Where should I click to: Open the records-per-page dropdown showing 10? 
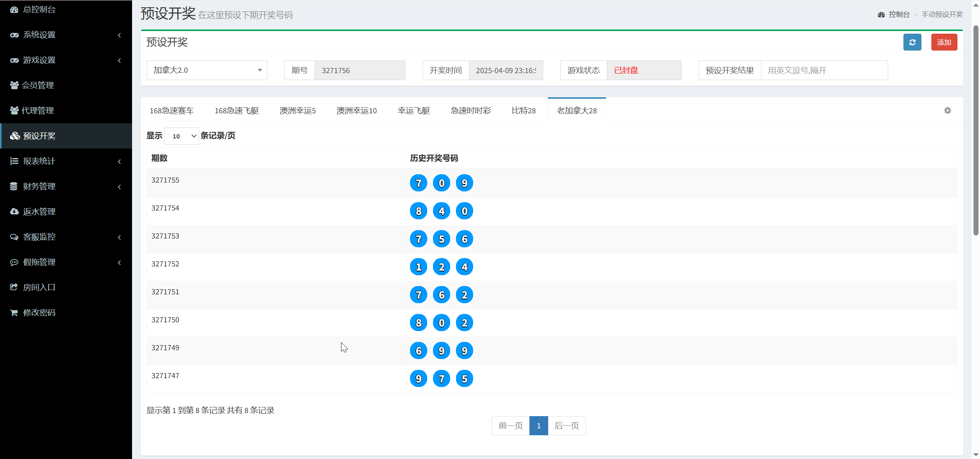point(181,136)
